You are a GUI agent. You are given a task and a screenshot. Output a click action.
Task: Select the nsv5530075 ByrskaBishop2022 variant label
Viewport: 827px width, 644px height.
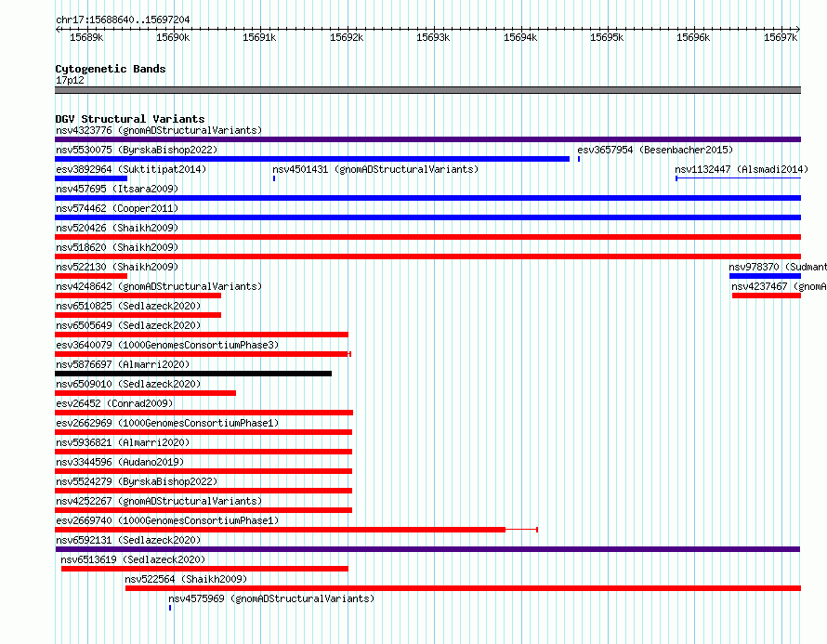(137, 150)
